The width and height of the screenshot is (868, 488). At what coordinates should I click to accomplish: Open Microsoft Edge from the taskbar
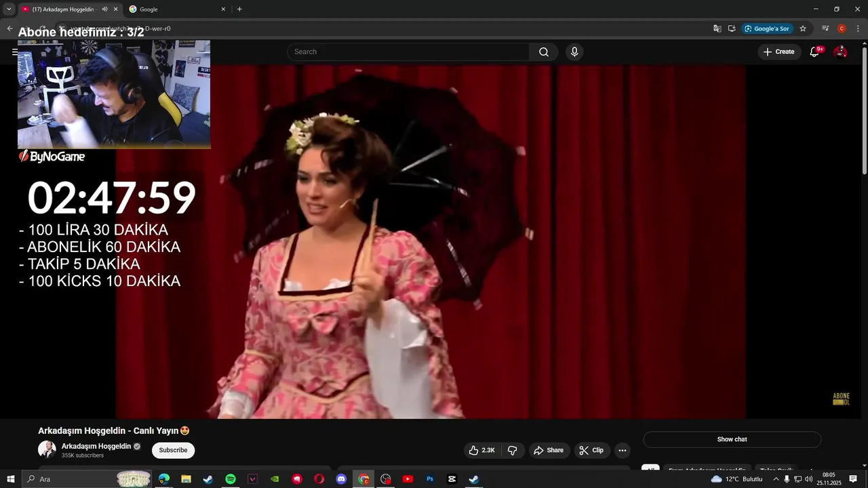[x=164, y=479]
